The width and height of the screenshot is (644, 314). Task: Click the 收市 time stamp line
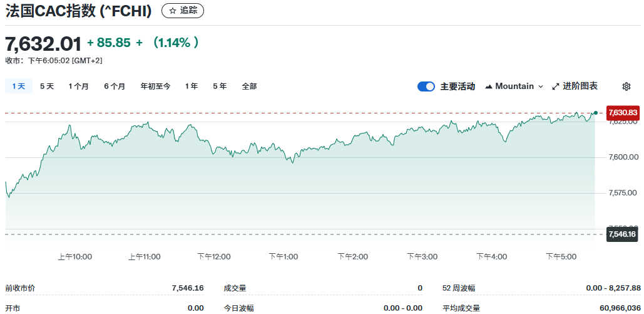[x=54, y=61]
